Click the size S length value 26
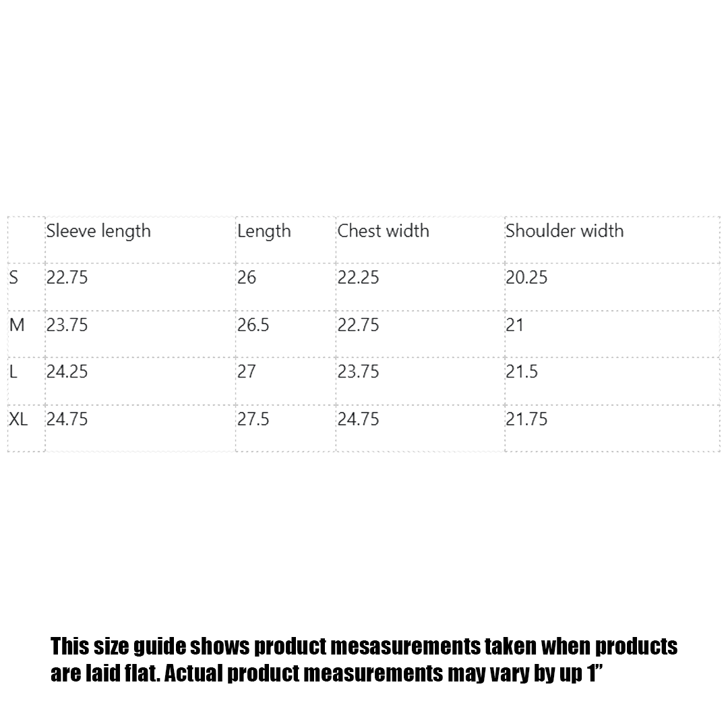Viewport: 728px width, 728px height. pos(247,278)
